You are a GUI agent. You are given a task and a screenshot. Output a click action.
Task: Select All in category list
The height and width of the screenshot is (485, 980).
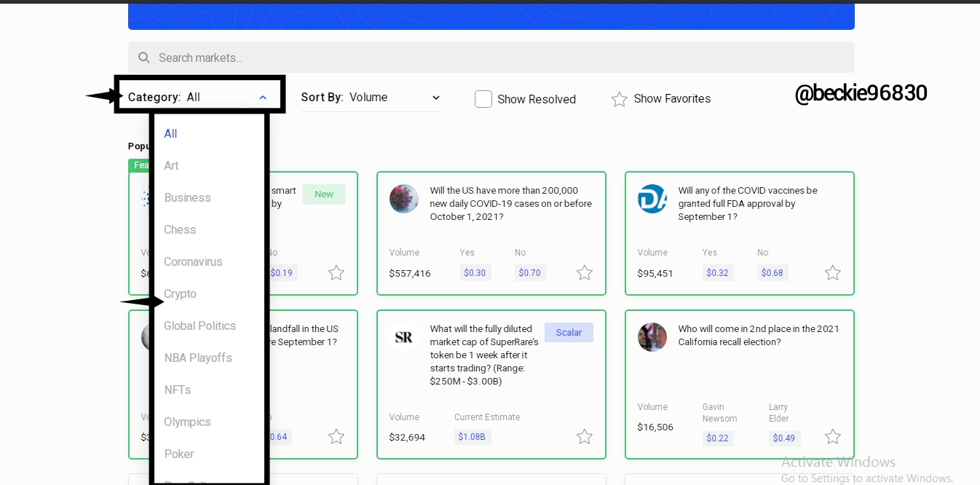point(170,133)
